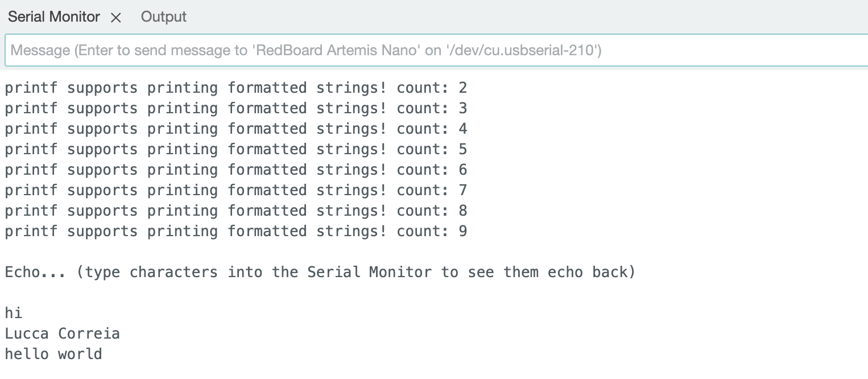Click the output line ending count: 7

[x=236, y=191]
